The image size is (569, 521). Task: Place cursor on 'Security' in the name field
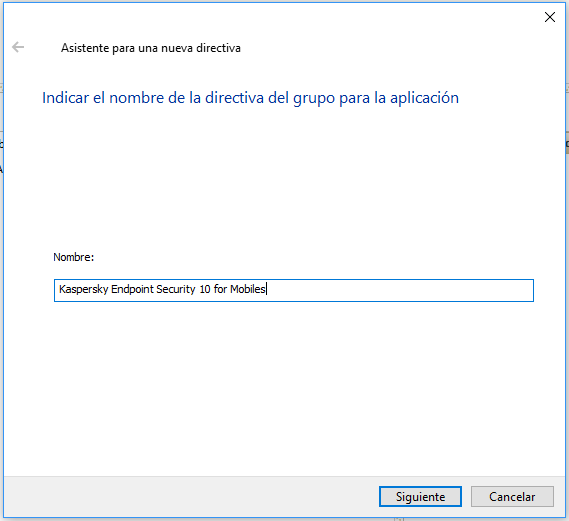click(176, 289)
